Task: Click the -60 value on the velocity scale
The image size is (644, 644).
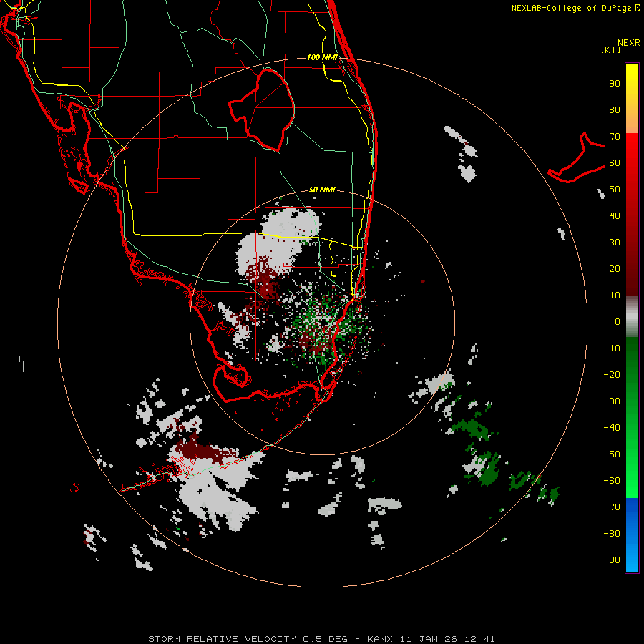Action: pyautogui.click(x=612, y=481)
